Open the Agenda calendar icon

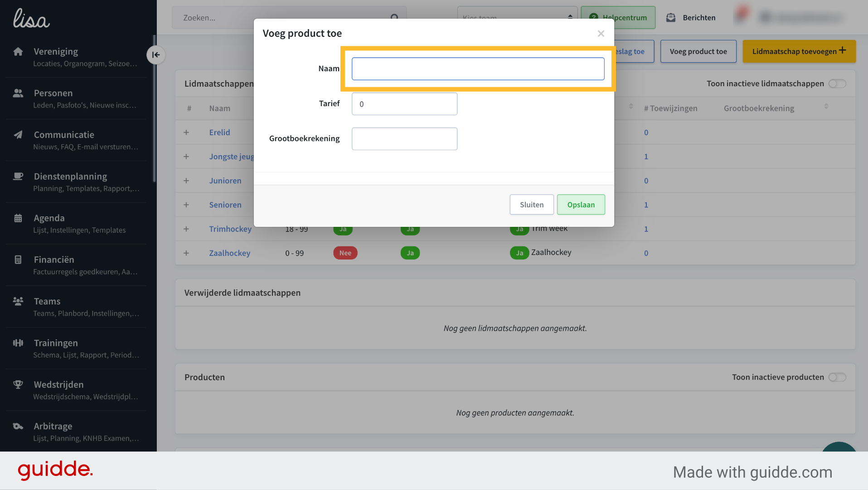tap(18, 218)
